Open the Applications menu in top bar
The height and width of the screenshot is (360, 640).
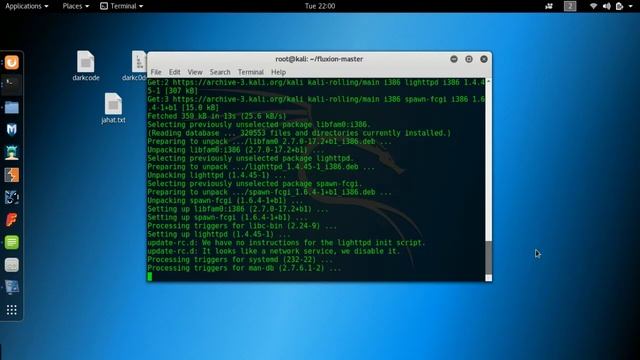(x=27, y=6)
